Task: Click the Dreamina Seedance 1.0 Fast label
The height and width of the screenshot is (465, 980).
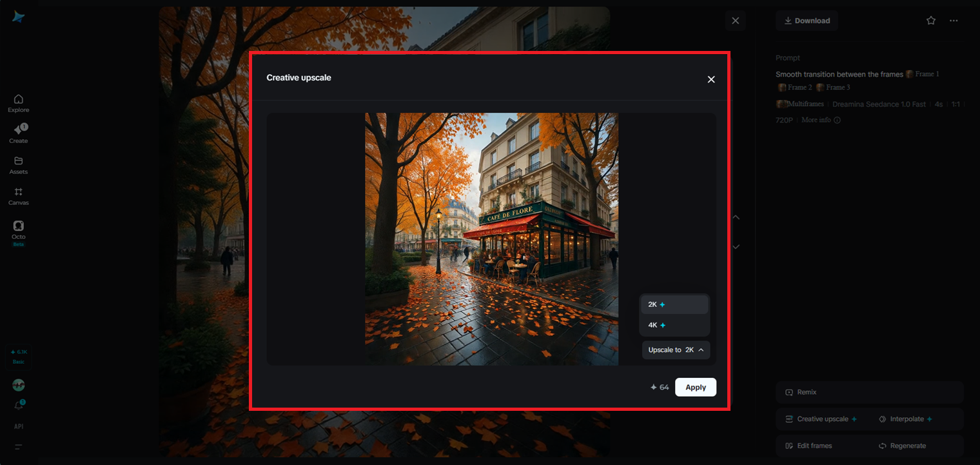Action: [x=879, y=104]
